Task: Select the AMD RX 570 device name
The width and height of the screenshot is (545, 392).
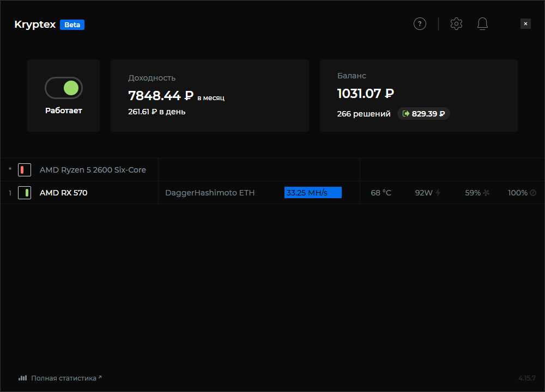Action: (63, 193)
